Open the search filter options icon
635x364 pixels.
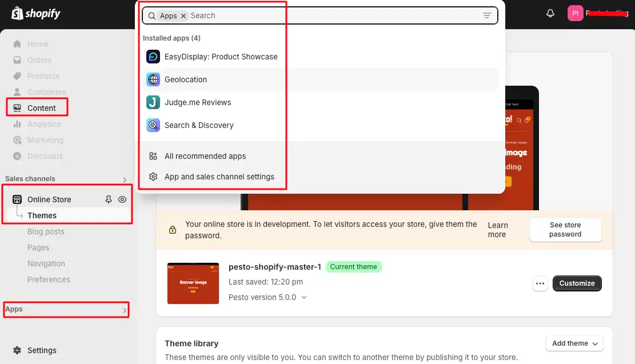coord(487,16)
